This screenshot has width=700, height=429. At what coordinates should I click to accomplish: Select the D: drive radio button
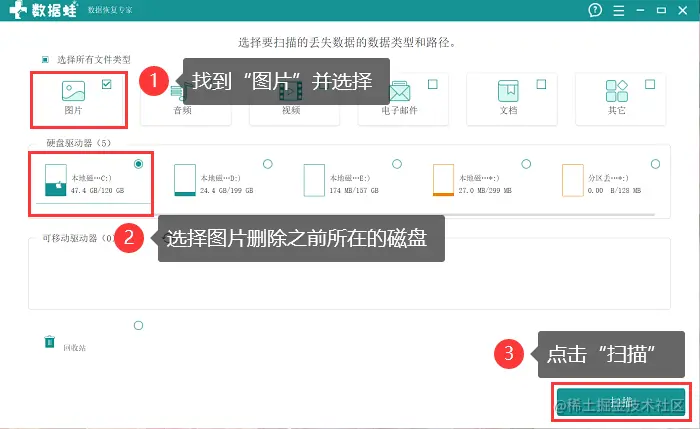[x=267, y=164]
